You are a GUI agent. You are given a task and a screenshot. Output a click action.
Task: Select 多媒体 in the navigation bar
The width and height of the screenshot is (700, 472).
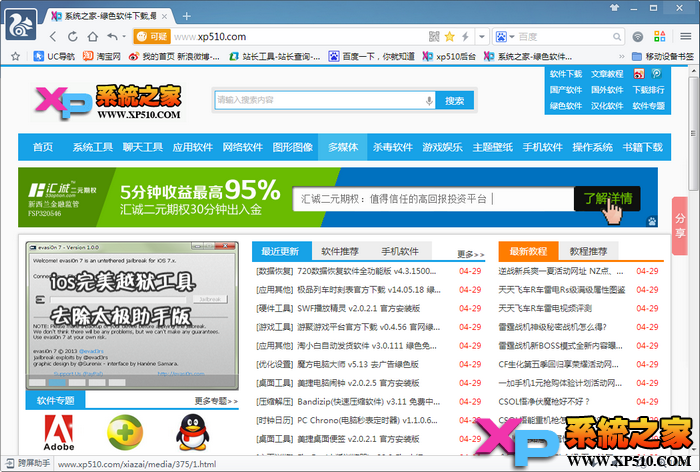pyautogui.click(x=343, y=147)
